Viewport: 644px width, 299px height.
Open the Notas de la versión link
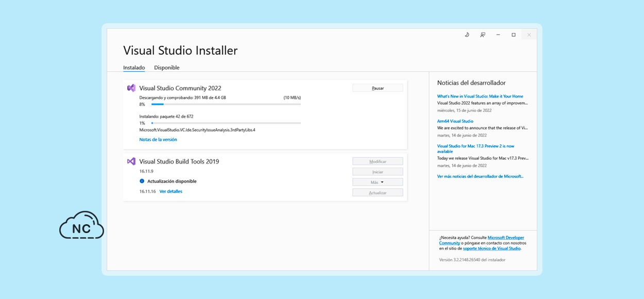158,140
